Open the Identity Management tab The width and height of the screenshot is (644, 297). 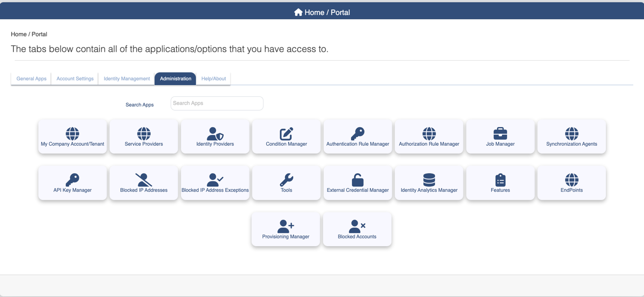click(127, 78)
